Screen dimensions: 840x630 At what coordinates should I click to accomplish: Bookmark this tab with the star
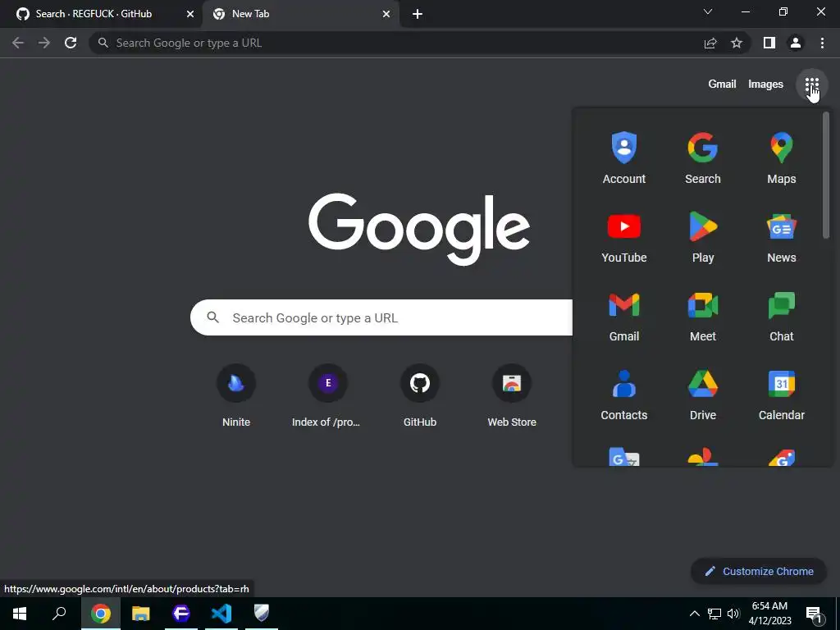(x=737, y=43)
